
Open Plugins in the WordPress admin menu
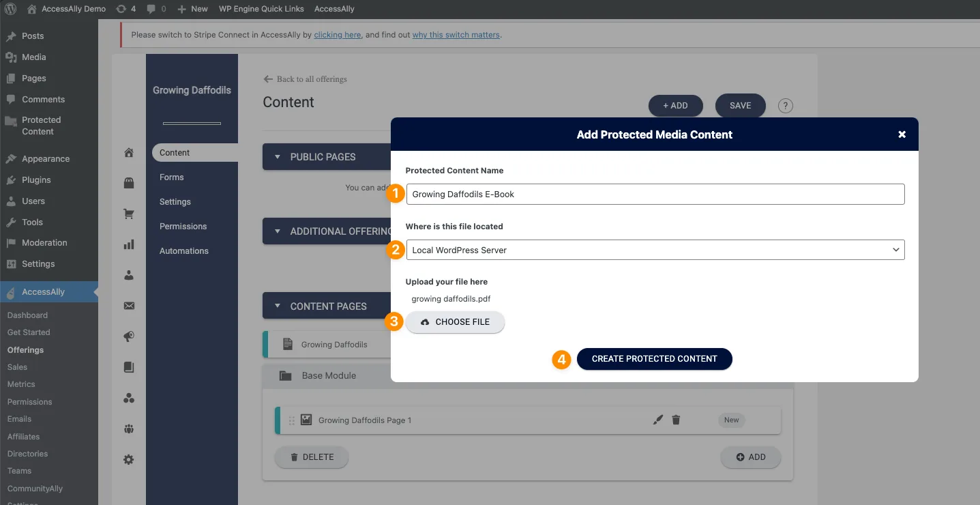pos(36,180)
